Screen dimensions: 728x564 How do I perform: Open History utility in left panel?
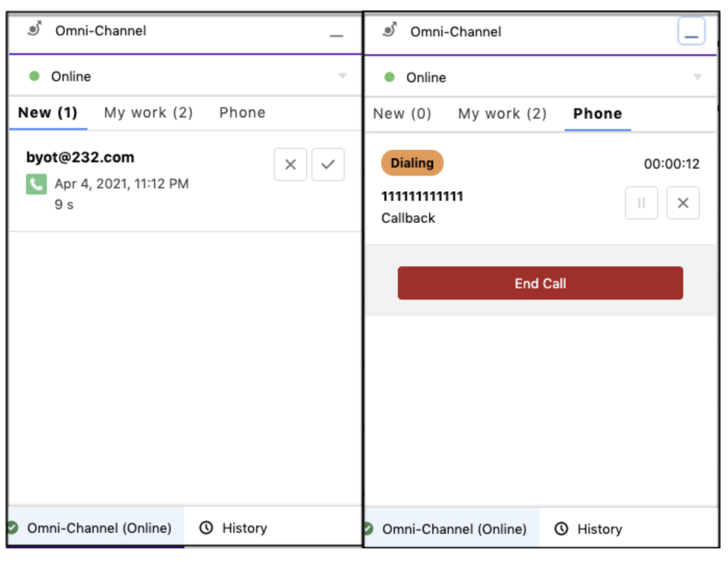(x=233, y=528)
